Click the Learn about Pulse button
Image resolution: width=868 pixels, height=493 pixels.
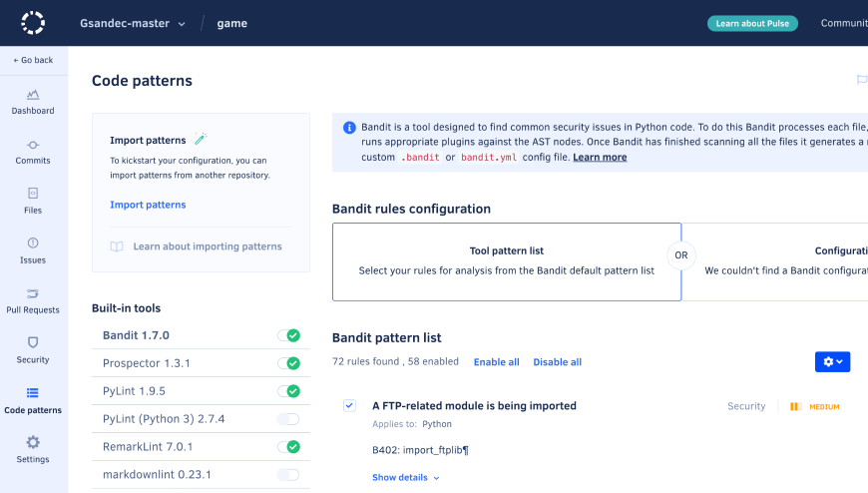[x=752, y=23]
